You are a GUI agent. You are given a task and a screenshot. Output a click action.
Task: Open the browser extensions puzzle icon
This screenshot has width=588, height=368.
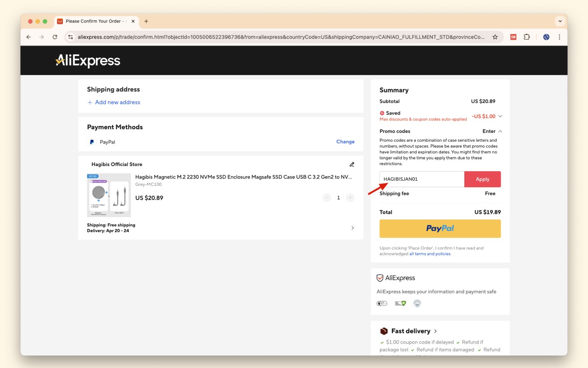click(x=527, y=37)
